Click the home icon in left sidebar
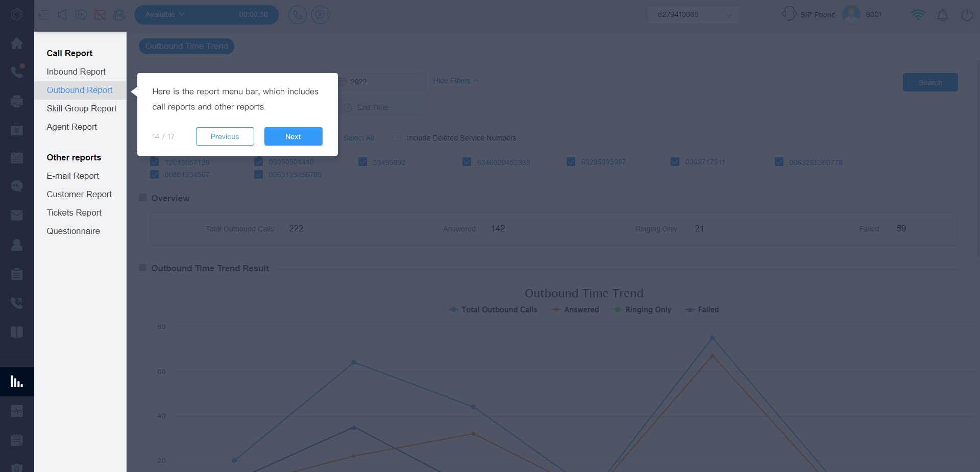Screen dimensions: 980x472 [x=17, y=43]
